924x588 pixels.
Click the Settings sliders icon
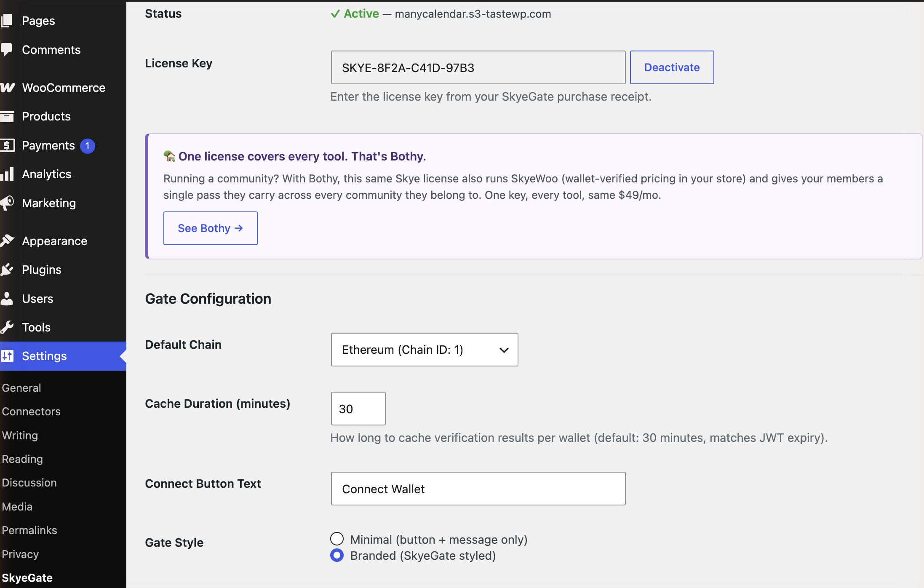coord(7,356)
